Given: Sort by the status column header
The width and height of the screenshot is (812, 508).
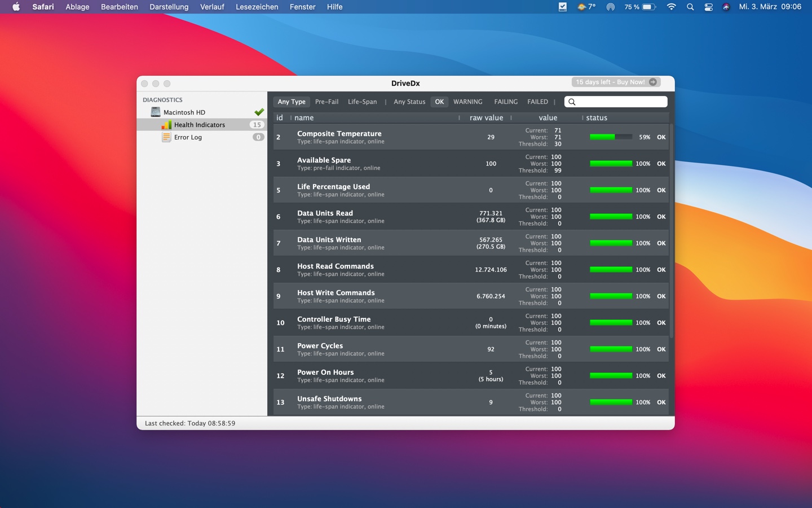Looking at the screenshot, I should click(597, 118).
